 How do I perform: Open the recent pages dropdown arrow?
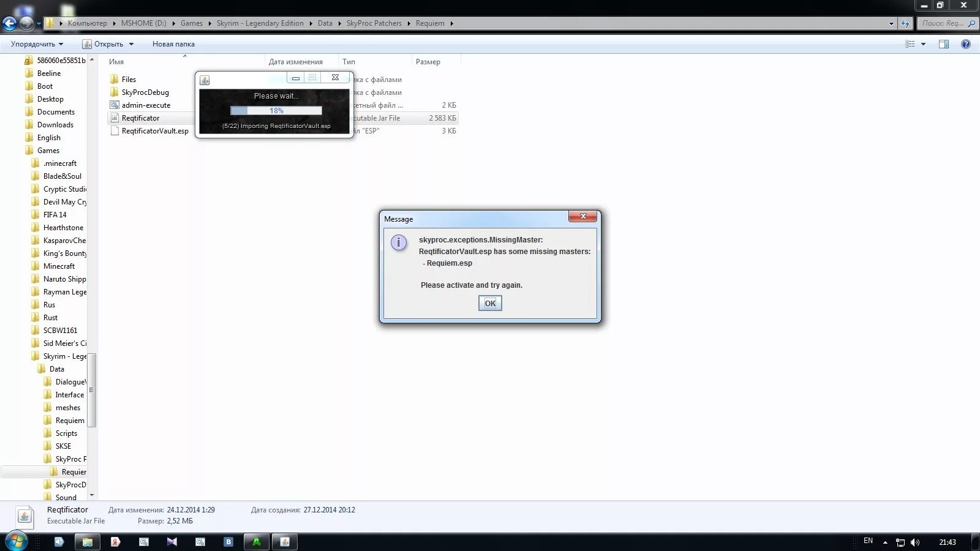pos(39,24)
